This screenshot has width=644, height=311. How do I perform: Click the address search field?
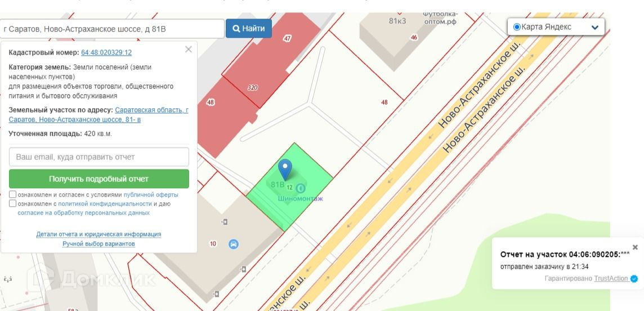(x=112, y=29)
